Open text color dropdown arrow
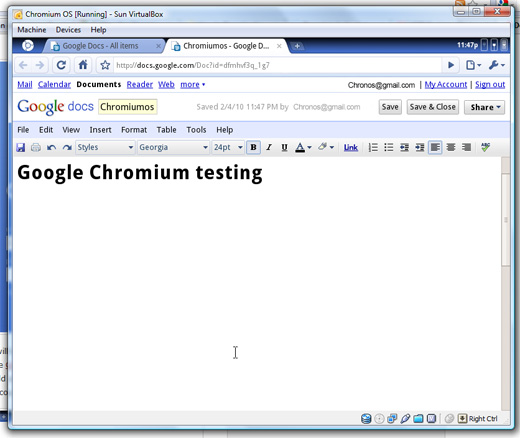Viewport: 520px width, 438px height. [309, 147]
